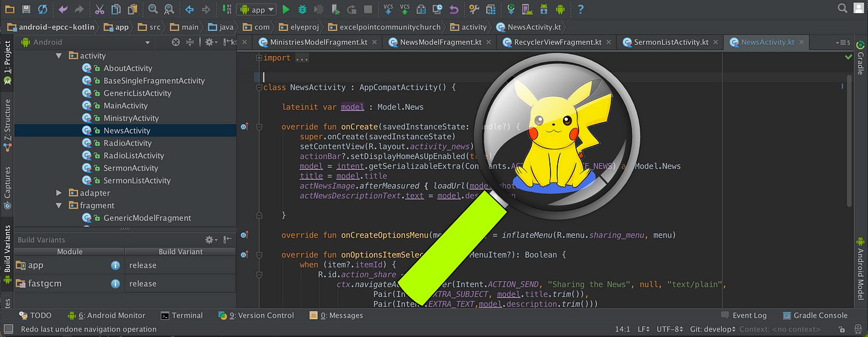Image resolution: width=868 pixels, height=337 pixels.
Task: Collapse the fragment package folder
Action: [59, 205]
